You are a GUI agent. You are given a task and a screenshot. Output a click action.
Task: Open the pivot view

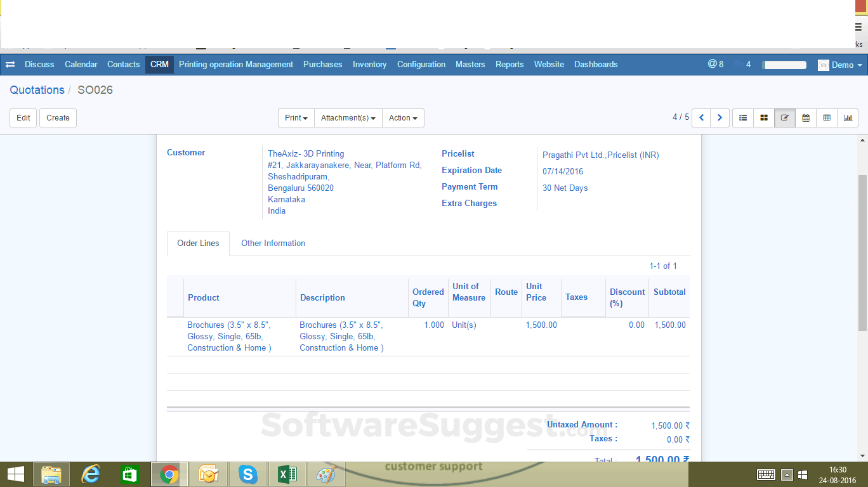[x=827, y=118]
